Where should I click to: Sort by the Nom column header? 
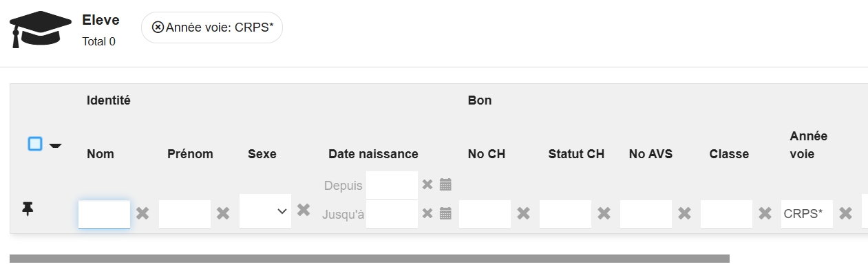[100, 154]
